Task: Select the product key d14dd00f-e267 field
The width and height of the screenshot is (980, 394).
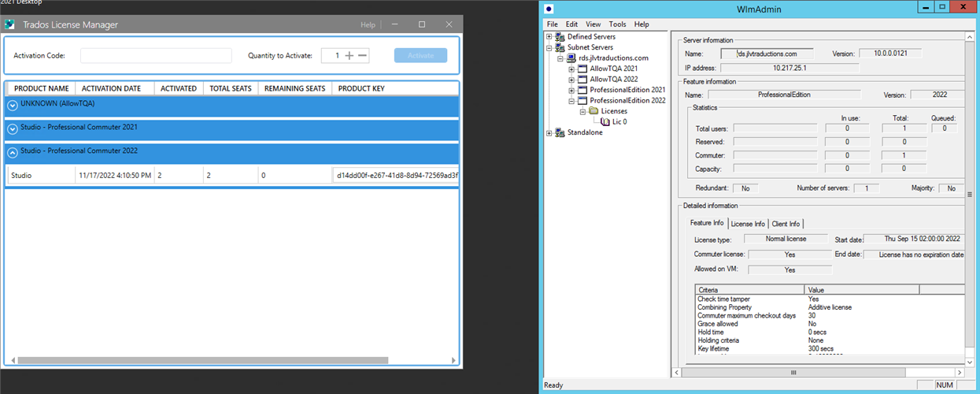Action: pyautogui.click(x=396, y=175)
